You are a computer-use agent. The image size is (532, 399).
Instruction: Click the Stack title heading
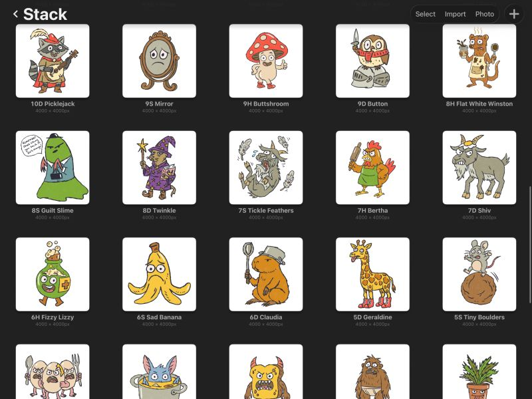coord(45,14)
